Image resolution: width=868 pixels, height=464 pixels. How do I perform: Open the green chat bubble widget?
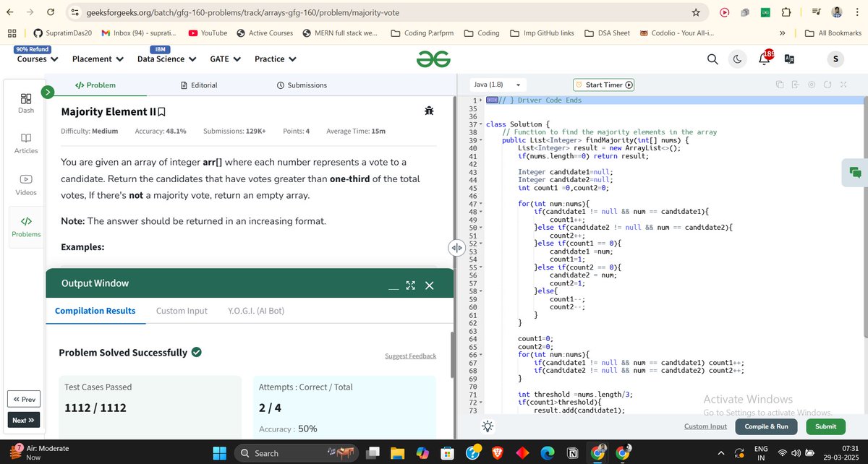[856, 172]
